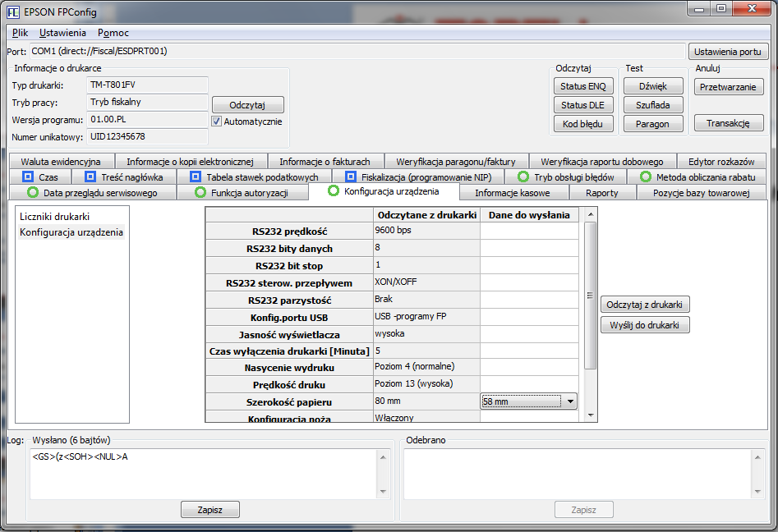Open the Pomoc menu
778x532 pixels.
point(113,33)
